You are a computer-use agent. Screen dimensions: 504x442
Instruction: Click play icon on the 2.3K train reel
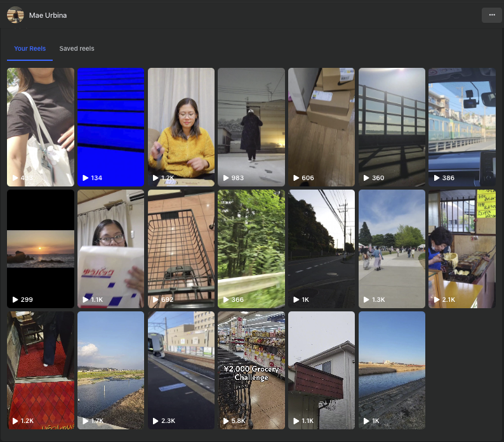(156, 421)
